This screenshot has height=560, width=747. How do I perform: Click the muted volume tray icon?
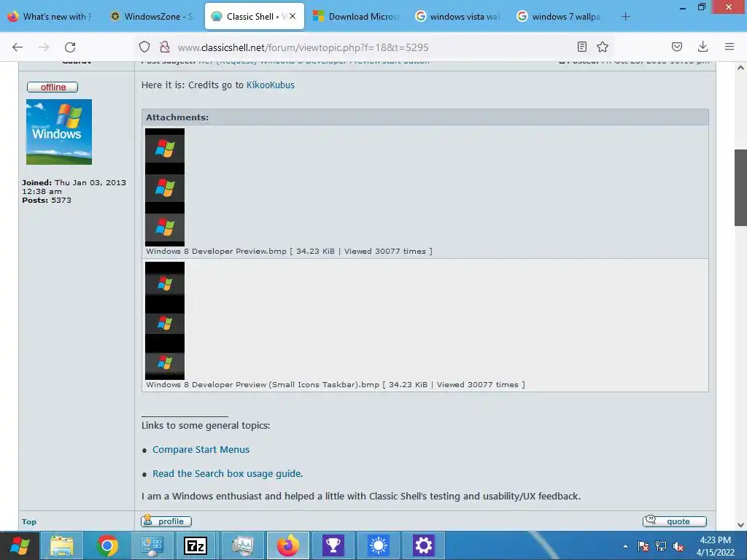[x=678, y=546]
